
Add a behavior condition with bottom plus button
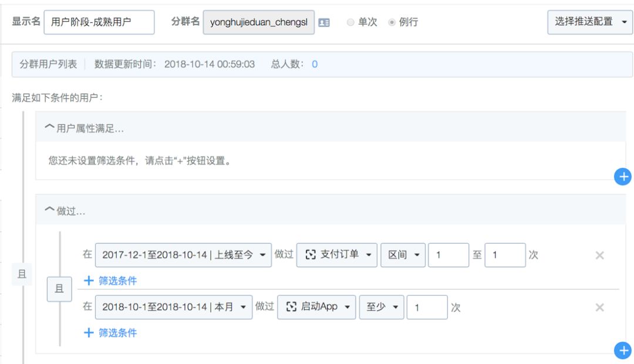click(x=623, y=350)
